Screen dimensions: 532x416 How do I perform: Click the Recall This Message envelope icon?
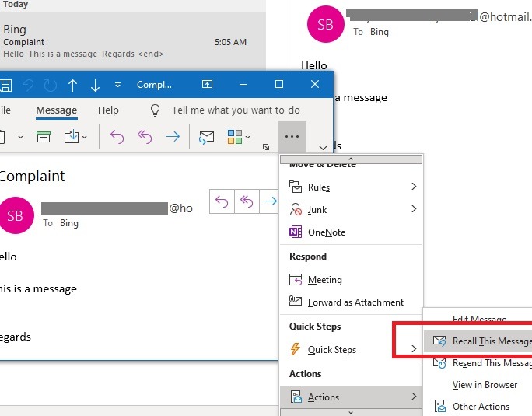tap(439, 341)
